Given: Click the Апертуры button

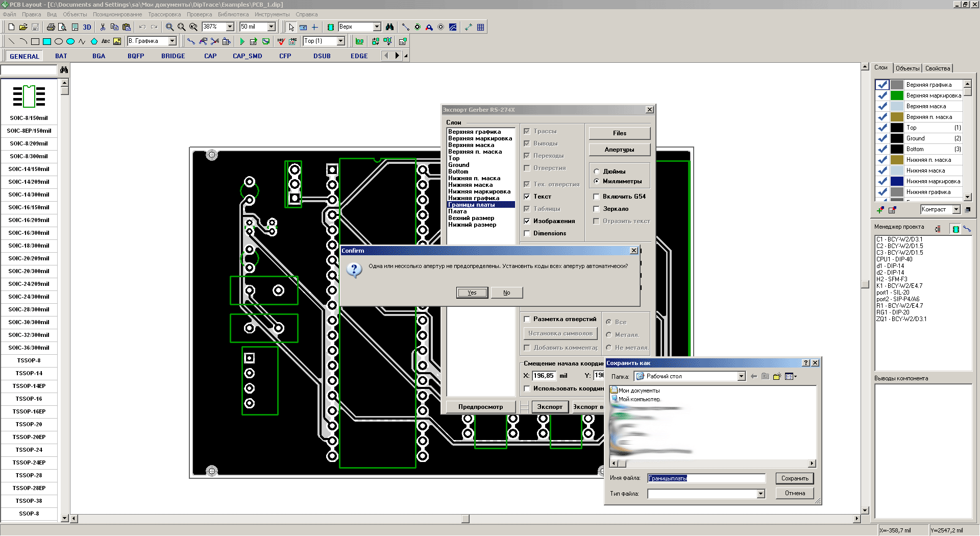Looking at the screenshot, I should [x=620, y=150].
